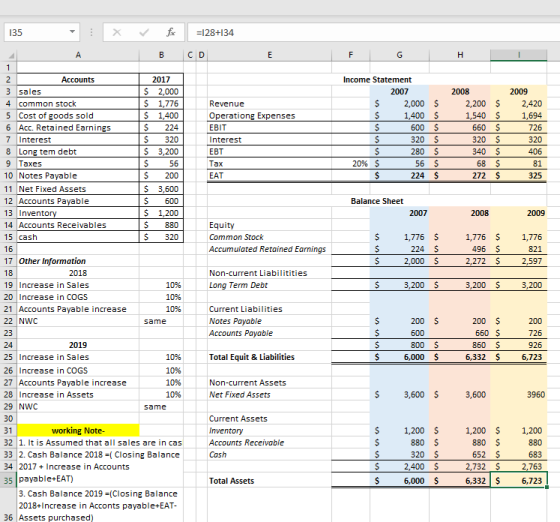The height and width of the screenshot is (522, 560).
Task: Select row 17 header
Action: [8, 261]
